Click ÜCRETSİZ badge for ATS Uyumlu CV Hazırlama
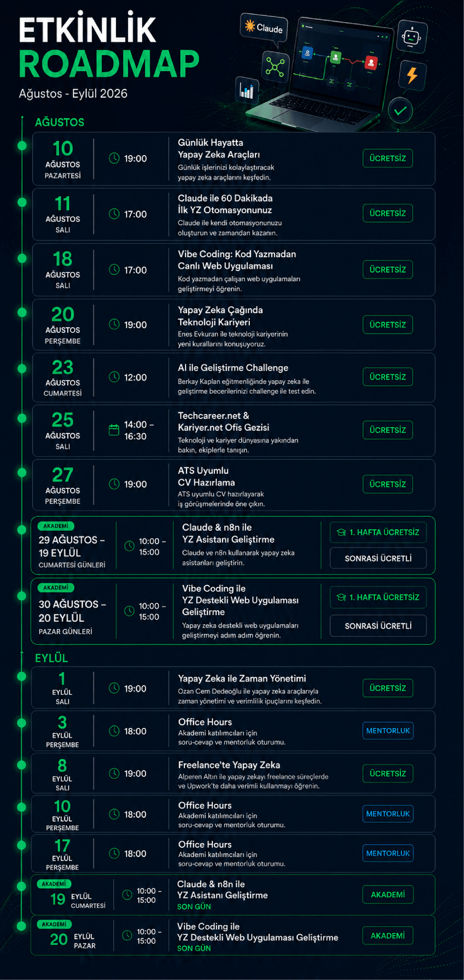The image size is (464, 980). [388, 484]
